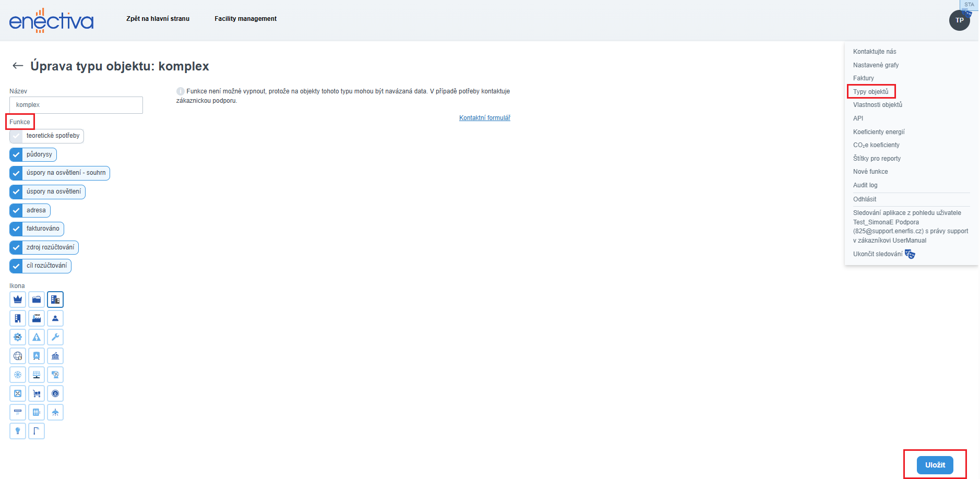
Task: Choose the solar panel icon
Action: pyautogui.click(x=37, y=375)
